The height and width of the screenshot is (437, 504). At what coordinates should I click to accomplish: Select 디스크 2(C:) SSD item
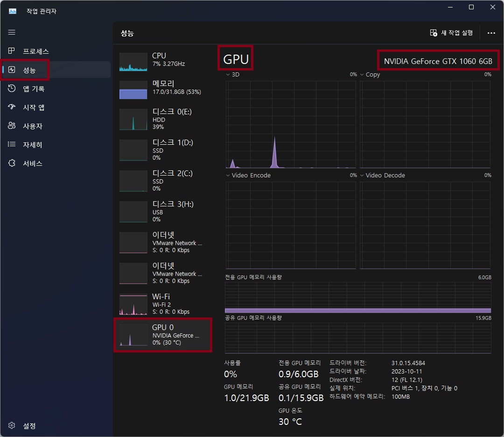pos(163,181)
